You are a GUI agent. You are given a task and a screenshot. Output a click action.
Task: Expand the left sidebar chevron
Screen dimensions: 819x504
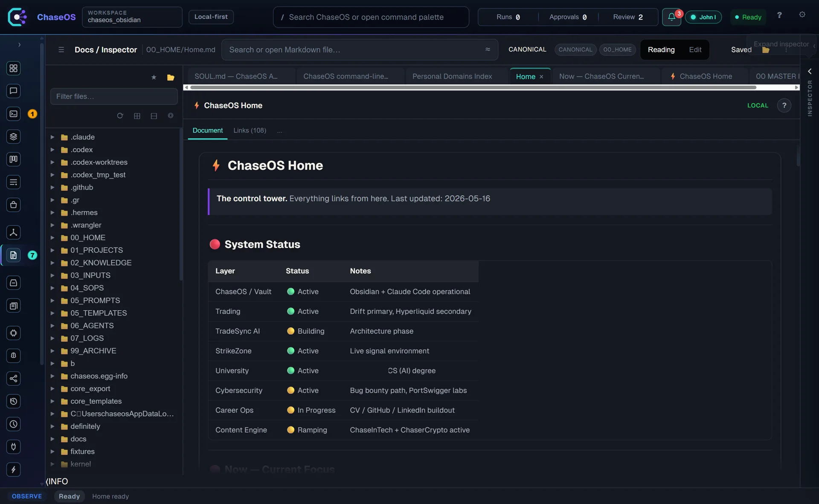[x=19, y=45]
